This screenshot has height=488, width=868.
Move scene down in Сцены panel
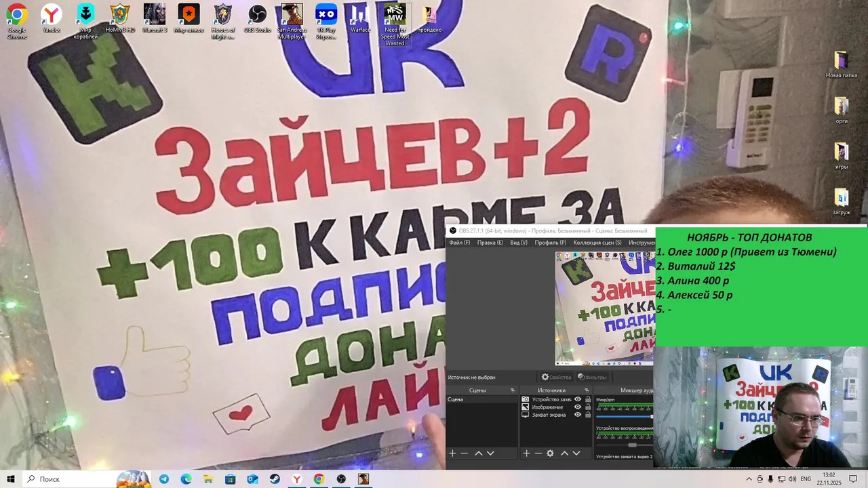490,453
